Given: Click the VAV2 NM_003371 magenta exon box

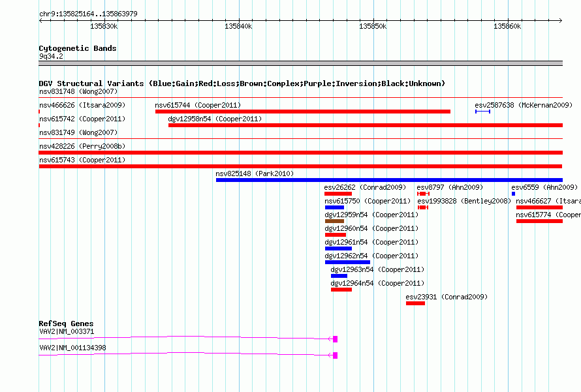Looking at the screenshot, I should click(336, 339).
